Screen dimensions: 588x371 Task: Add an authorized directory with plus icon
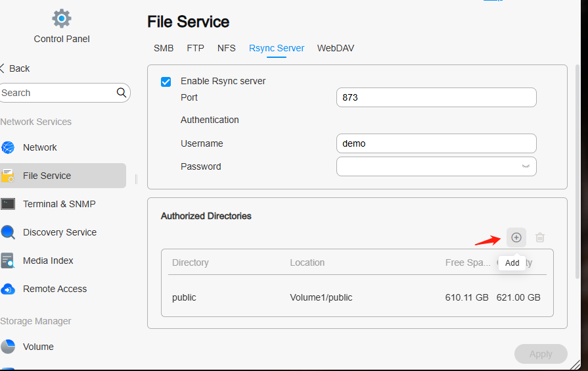click(516, 237)
